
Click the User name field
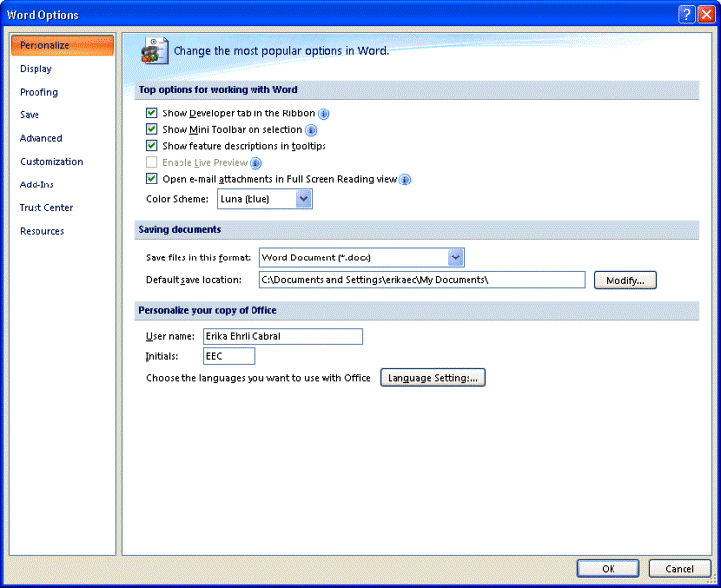click(283, 336)
